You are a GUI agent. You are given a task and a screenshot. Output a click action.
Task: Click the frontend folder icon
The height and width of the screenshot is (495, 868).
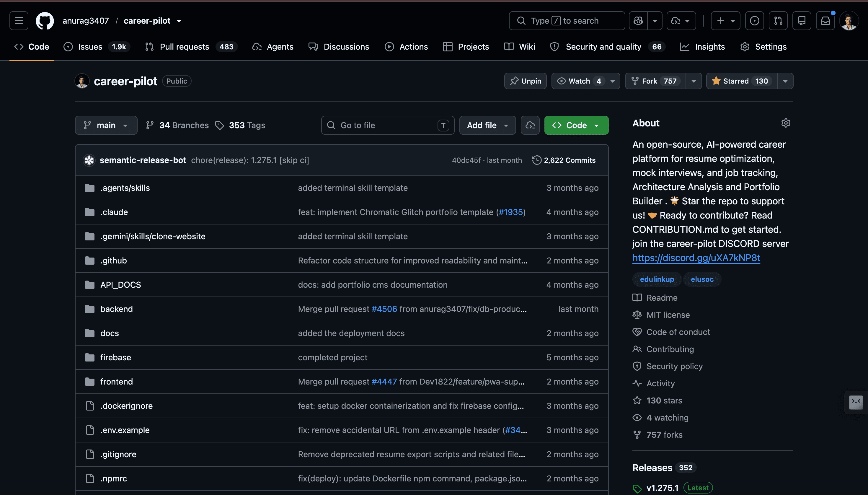(x=90, y=382)
